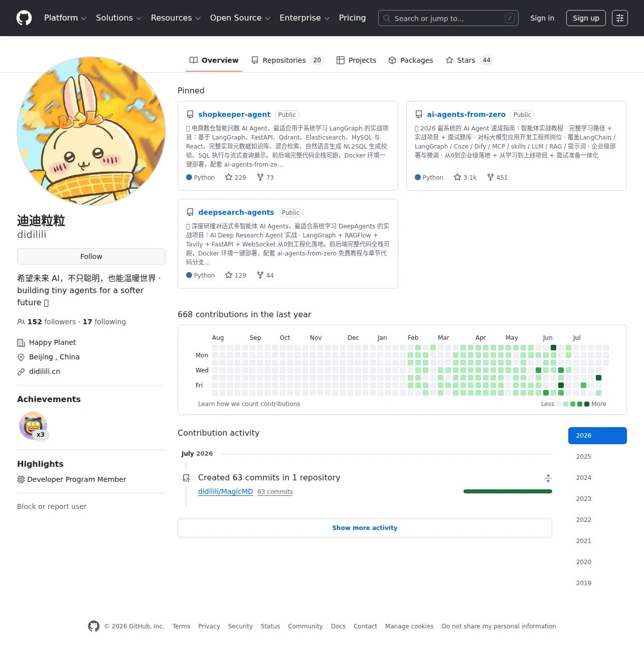
Task: Click Manage cookies in footer
Action: [409, 626]
